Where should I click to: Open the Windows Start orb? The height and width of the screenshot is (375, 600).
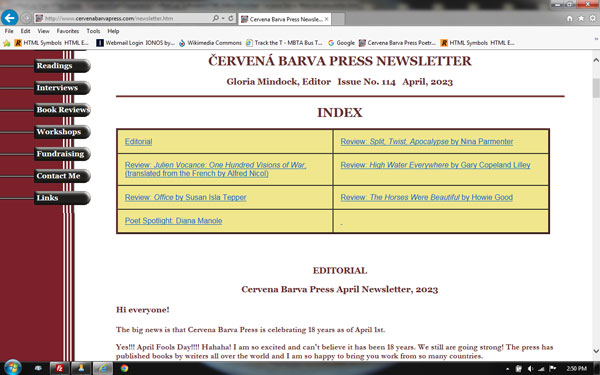(x=13, y=368)
